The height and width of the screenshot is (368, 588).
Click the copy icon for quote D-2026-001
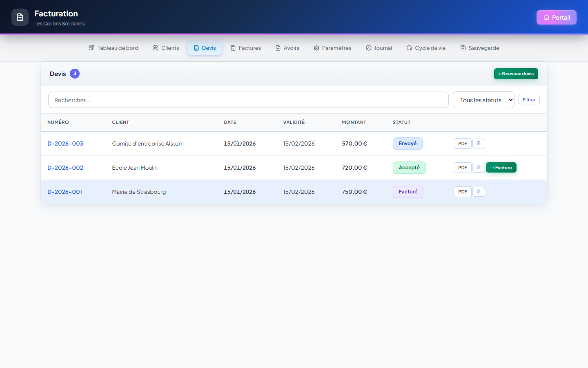[479, 192]
